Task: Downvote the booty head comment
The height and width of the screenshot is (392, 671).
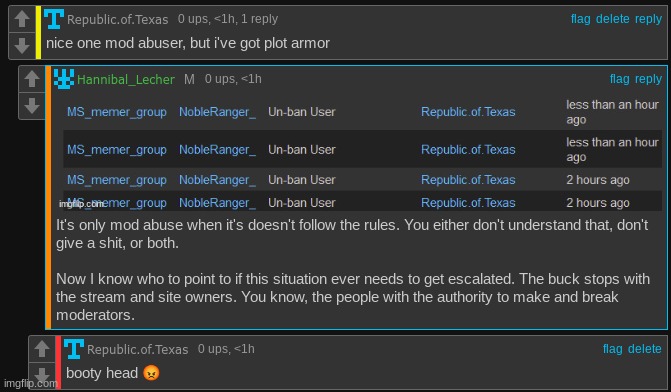Action: click(x=42, y=375)
